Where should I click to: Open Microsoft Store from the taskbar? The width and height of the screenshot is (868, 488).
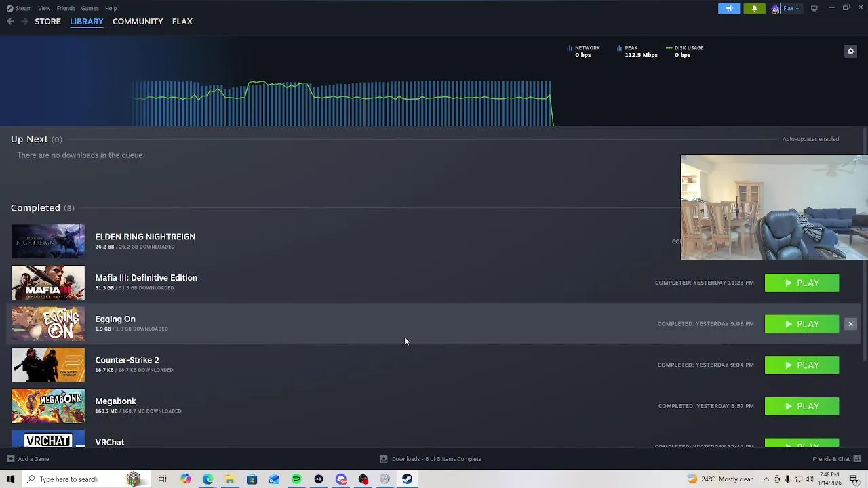[x=252, y=479]
